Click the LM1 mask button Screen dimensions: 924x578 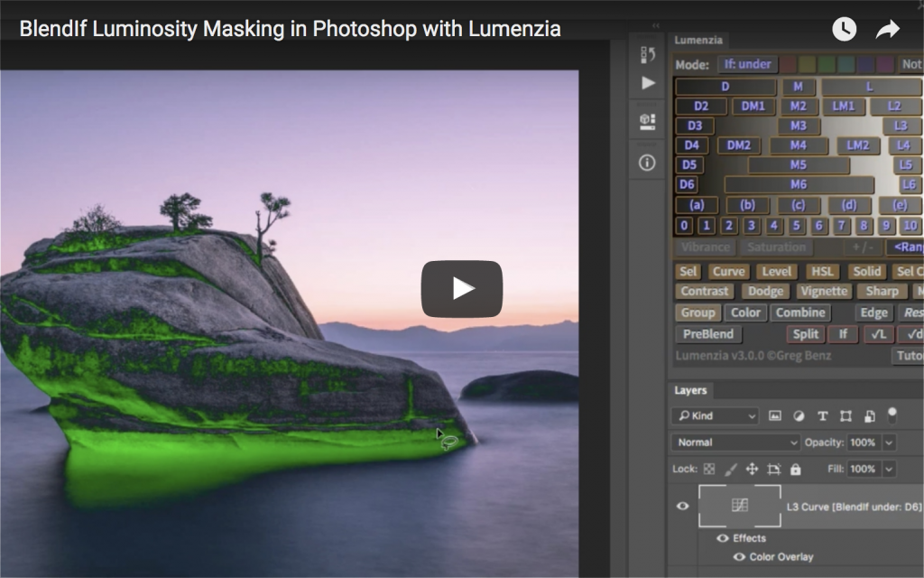[x=844, y=107]
